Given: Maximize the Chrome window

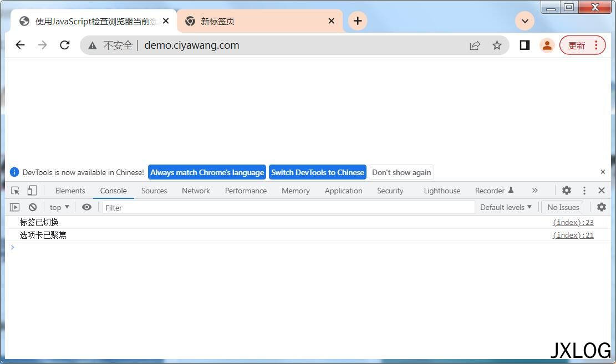Looking at the screenshot, I should 568,7.
